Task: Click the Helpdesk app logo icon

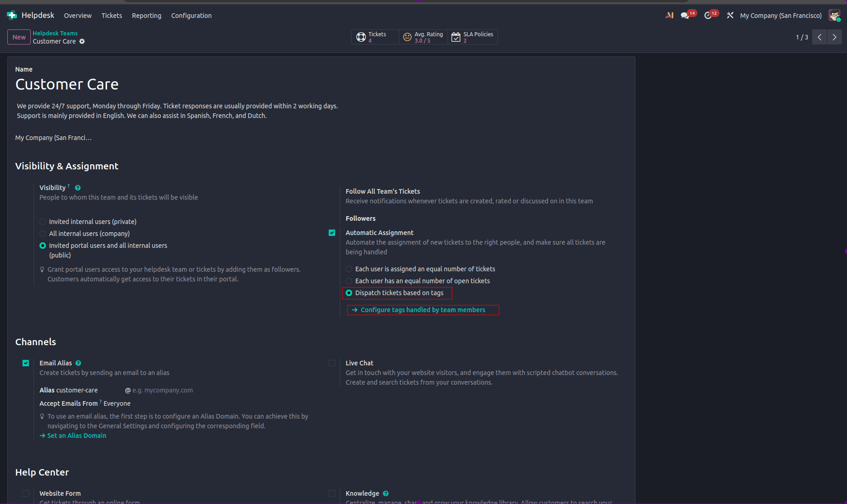Action: [12, 15]
